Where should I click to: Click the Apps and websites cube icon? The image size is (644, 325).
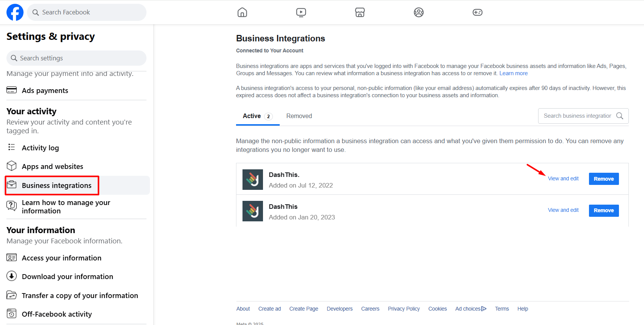click(x=12, y=166)
